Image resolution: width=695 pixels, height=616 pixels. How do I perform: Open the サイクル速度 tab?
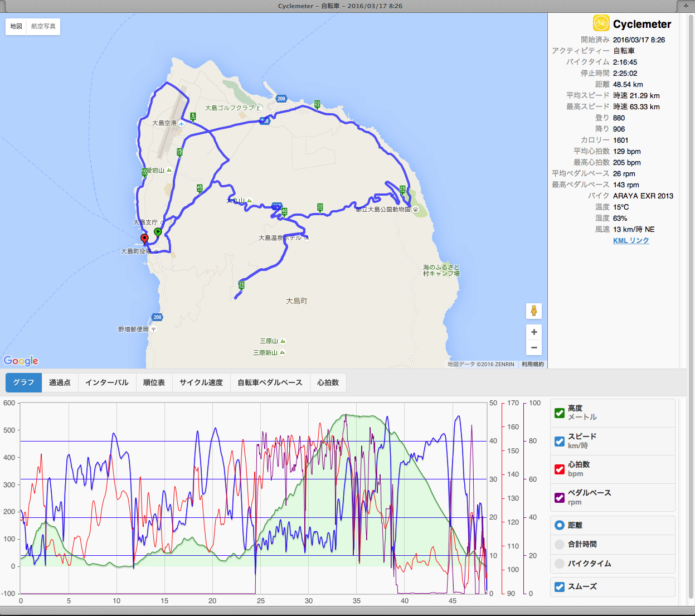click(x=201, y=382)
